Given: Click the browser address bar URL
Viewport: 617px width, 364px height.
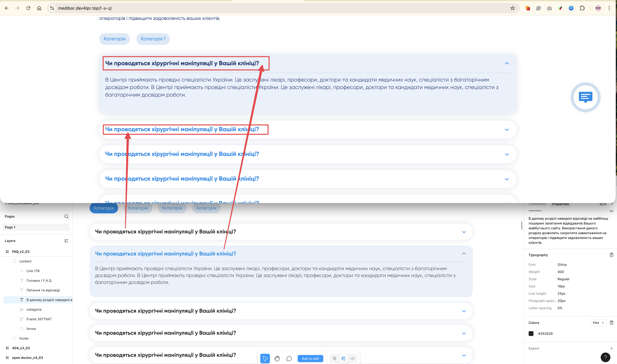Looking at the screenshot, I should (85, 8).
